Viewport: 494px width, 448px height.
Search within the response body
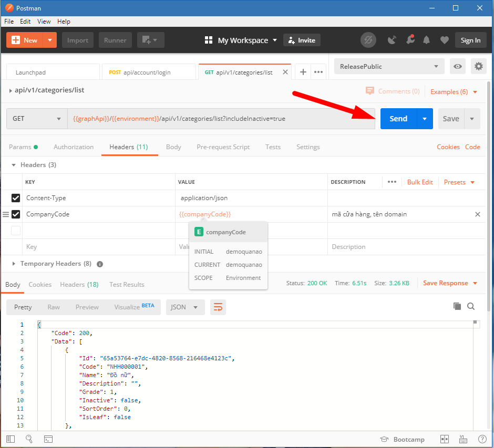(471, 306)
